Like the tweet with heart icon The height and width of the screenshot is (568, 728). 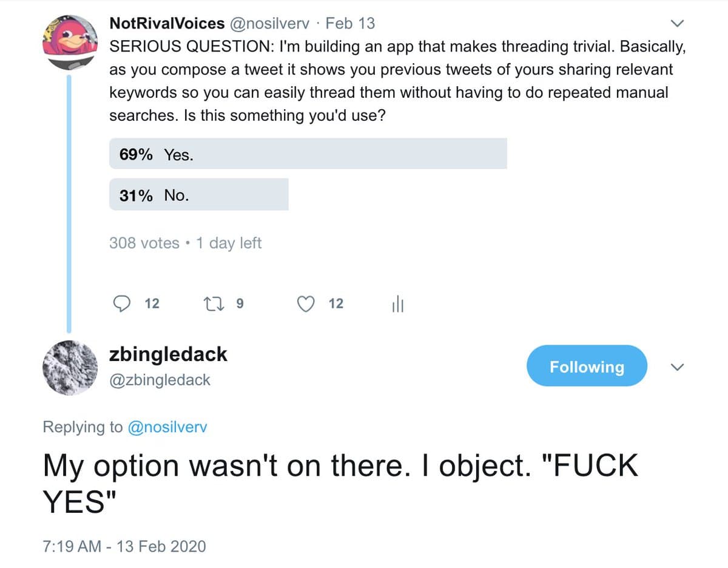coord(308,303)
